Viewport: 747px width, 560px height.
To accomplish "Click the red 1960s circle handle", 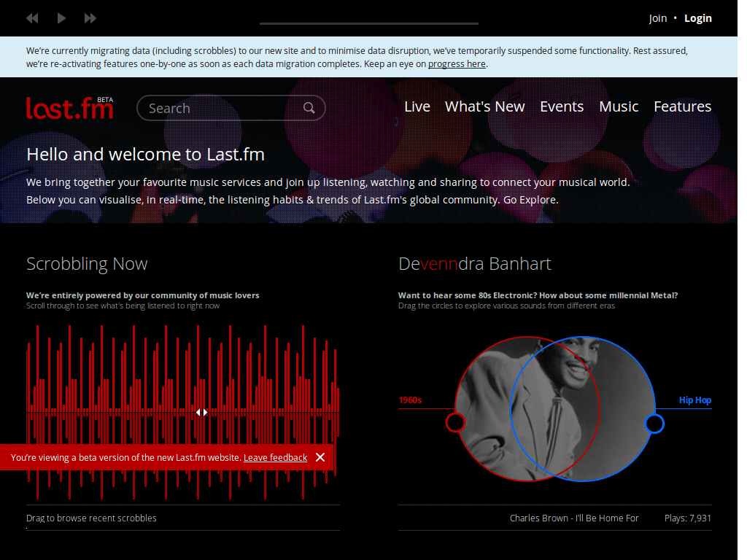I will tap(455, 422).
